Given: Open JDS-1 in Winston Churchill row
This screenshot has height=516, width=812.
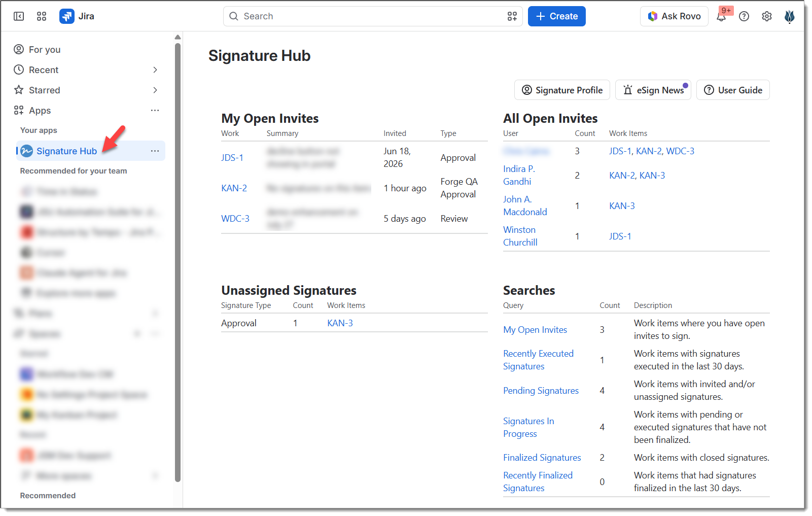Looking at the screenshot, I should pyautogui.click(x=620, y=236).
